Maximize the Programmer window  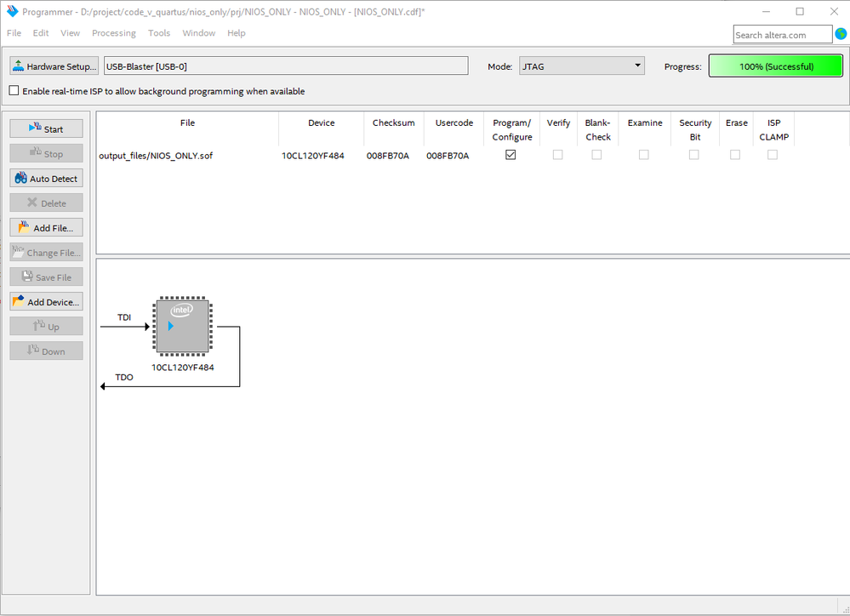pyautogui.click(x=800, y=11)
